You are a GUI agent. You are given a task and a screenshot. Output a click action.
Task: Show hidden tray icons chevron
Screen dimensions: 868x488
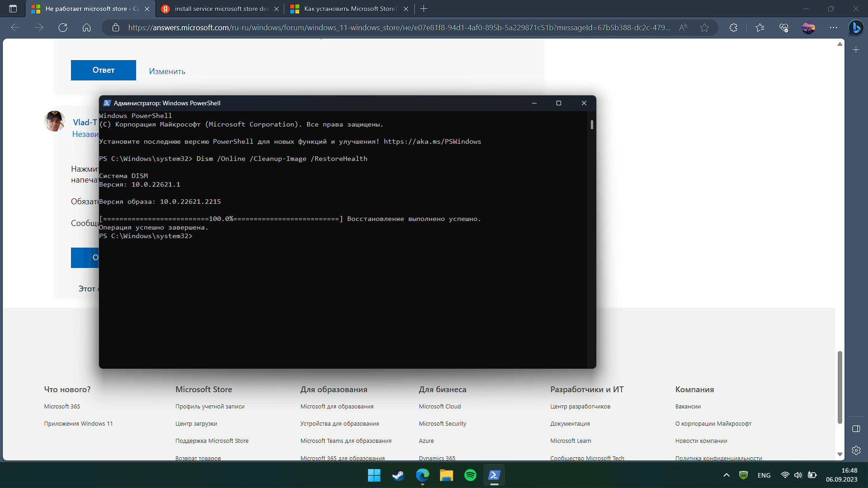726,475
